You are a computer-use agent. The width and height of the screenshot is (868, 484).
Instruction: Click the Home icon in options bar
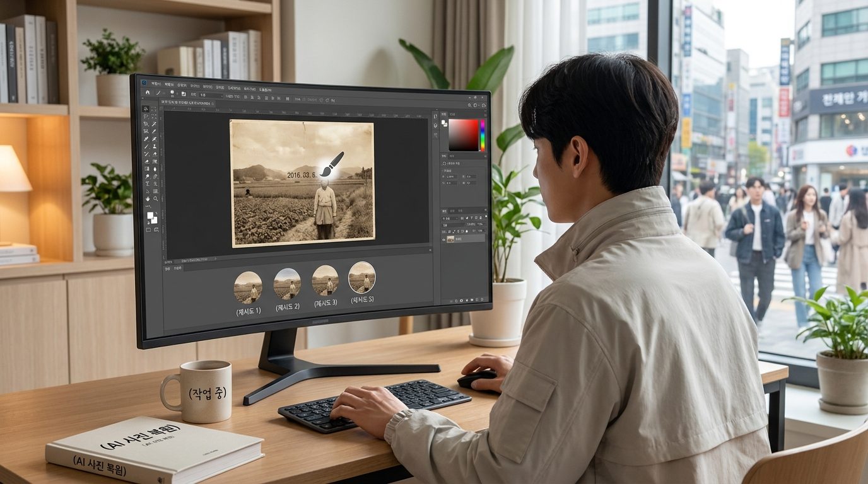148,93
